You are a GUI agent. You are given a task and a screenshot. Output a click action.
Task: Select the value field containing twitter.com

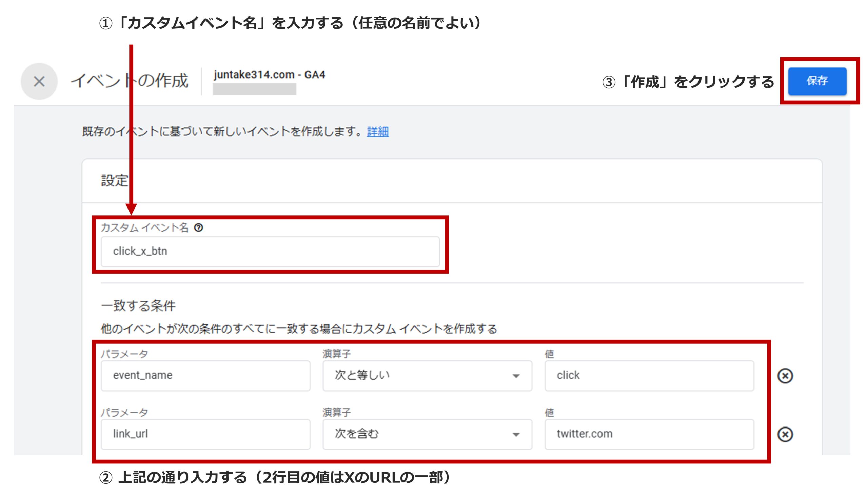point(647,434)
